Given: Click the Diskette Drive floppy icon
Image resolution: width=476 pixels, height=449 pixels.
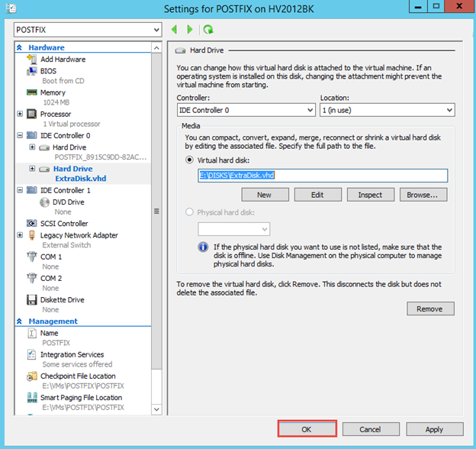Looking at the screenshot, I should pos(31,300).
